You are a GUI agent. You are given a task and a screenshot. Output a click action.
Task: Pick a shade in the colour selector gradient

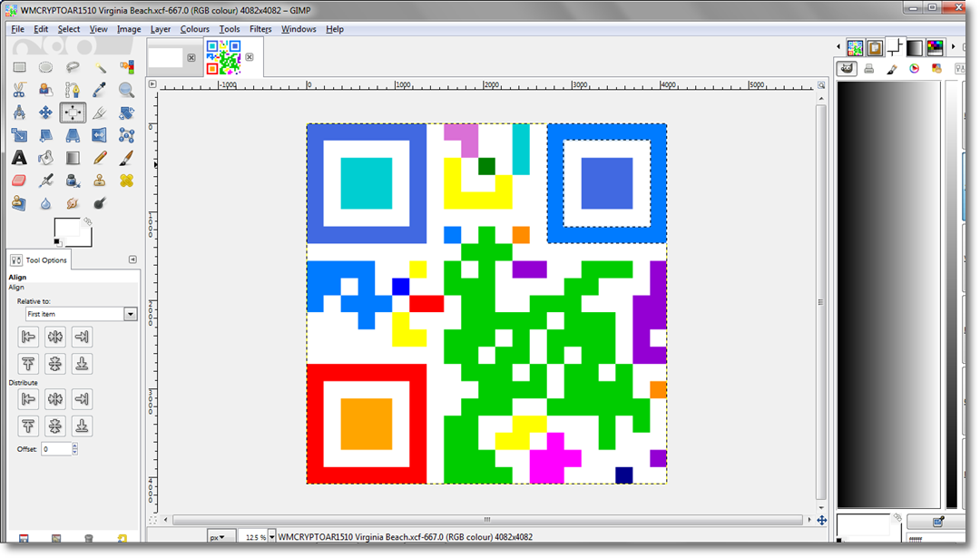point(888,294)
